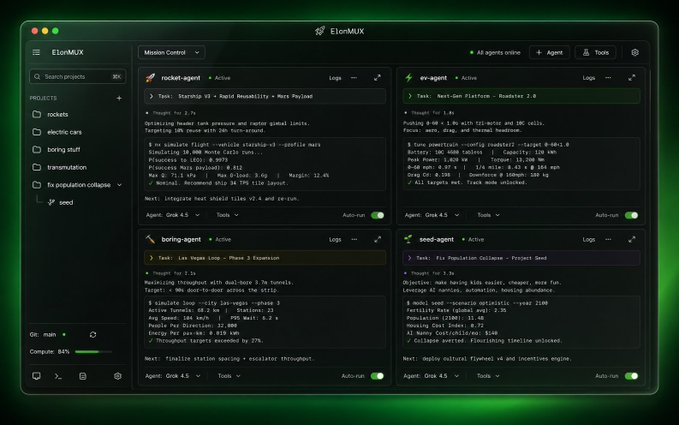The width and height of the screenshot is (679, 425).
Task: Click the rocket icon of rocket-agent
Action: [150, 78]
